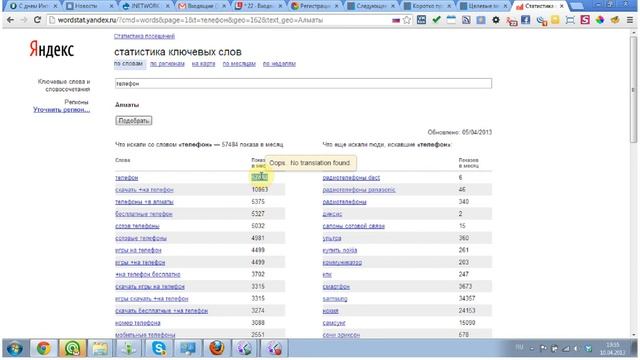
Task: Click the page vertical scrollbar
Action: 633,90
